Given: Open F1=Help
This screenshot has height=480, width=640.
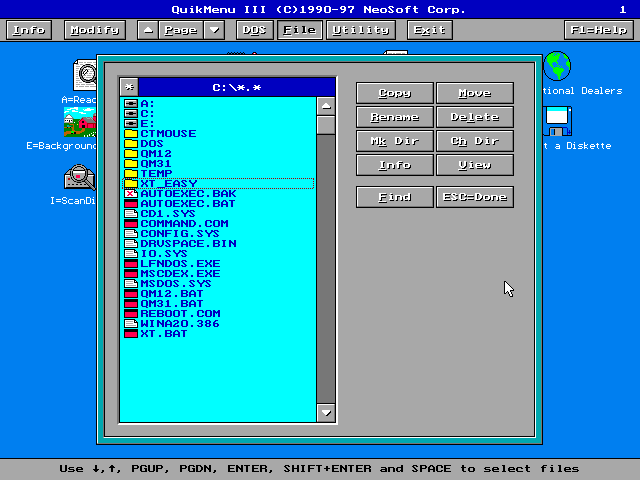Looking at the screenshot, I should tap(599, 30).
